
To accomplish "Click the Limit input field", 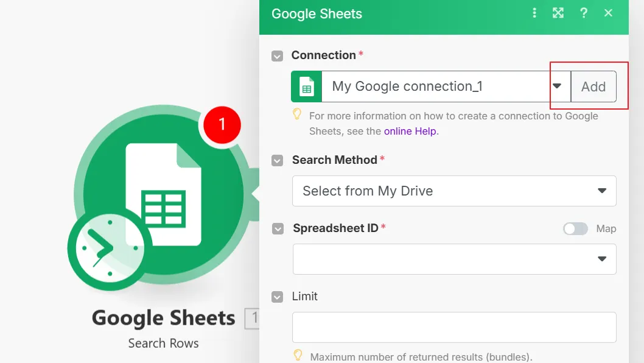I will point(454,327).
